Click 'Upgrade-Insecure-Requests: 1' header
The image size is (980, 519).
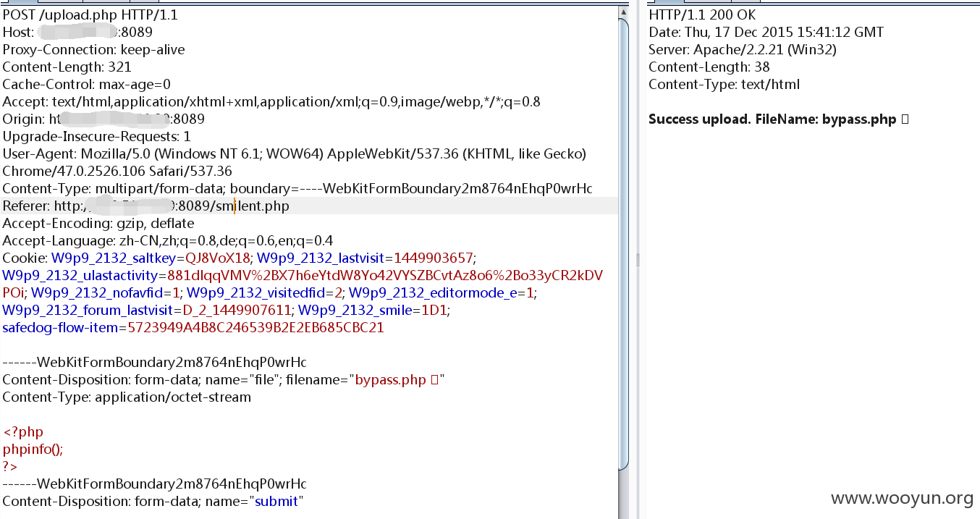(96, 136)
